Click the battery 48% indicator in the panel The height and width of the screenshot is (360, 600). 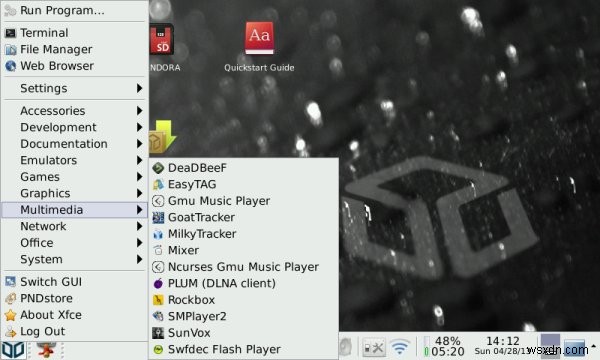444,347
